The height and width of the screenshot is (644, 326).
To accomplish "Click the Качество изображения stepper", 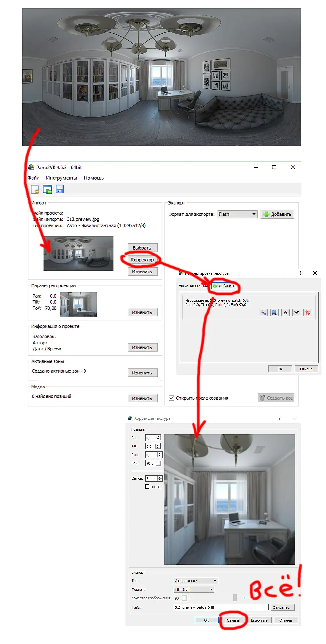I will pos(184,598).
